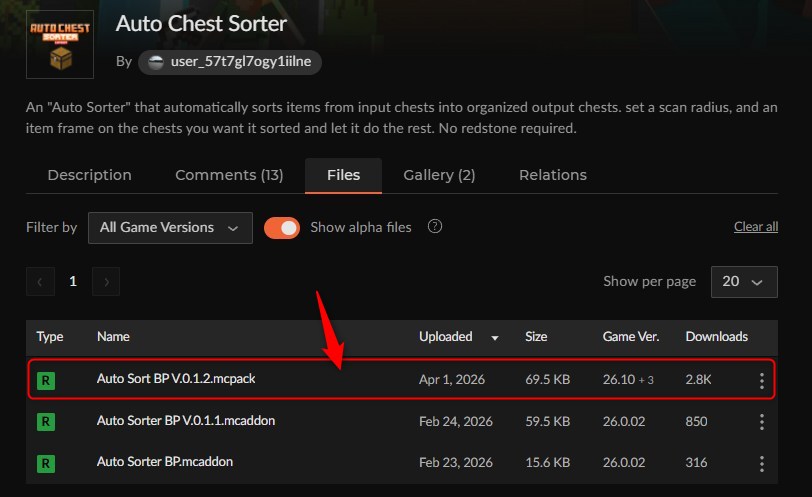
Task: Open the Comments (13) tab
Action: (229, 176)
